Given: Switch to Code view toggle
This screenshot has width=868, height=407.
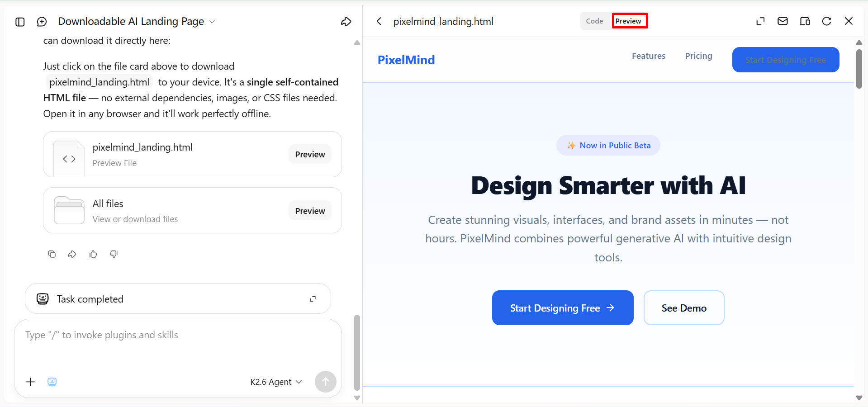Looking at the screenshot, I should (594, 21).
